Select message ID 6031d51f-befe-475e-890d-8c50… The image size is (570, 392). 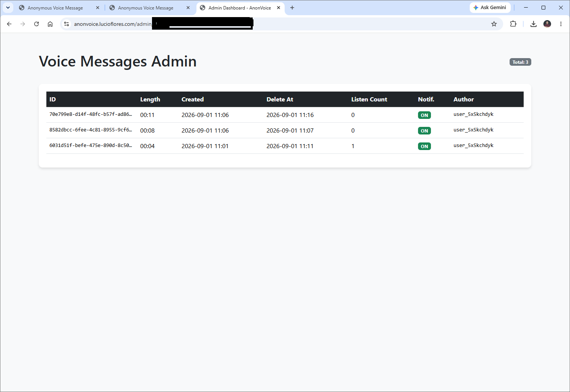tap(91, 145)
